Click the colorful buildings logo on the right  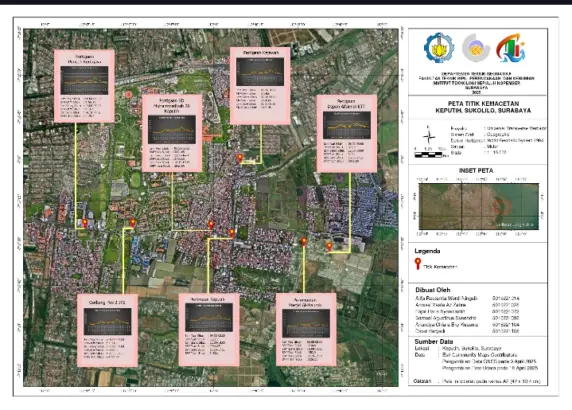(x=510, y=48)
